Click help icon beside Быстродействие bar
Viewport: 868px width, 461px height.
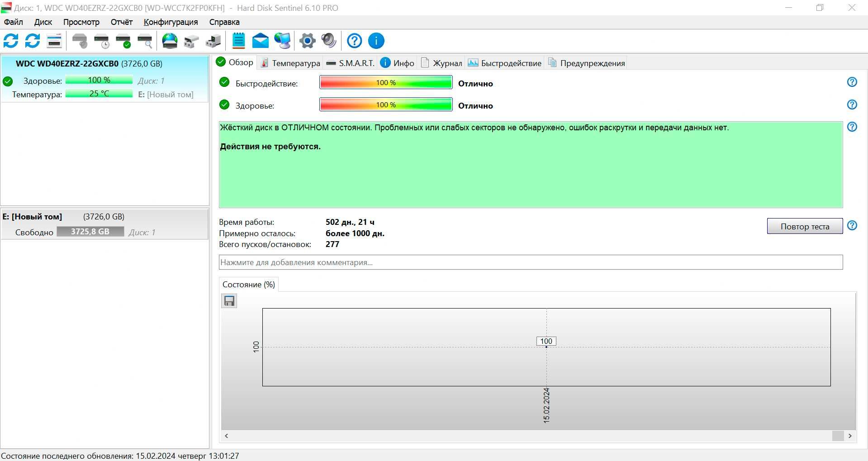coord(852,82)
